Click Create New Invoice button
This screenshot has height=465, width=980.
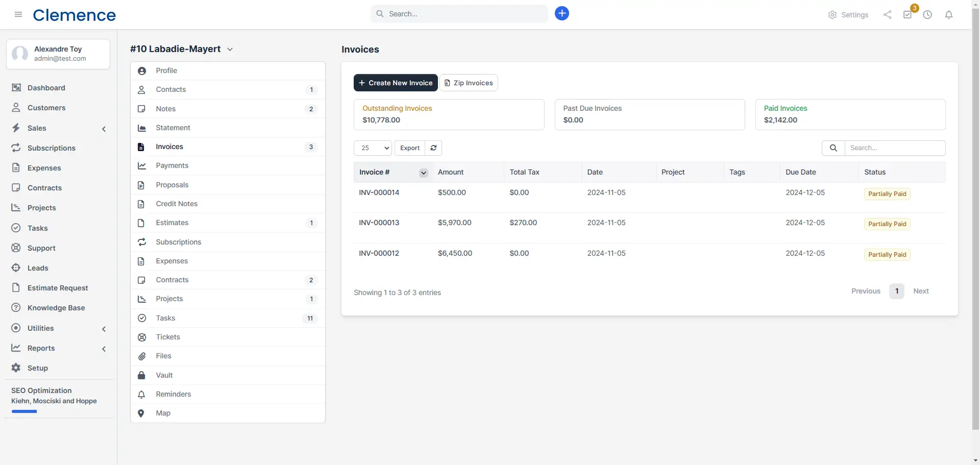395,83
